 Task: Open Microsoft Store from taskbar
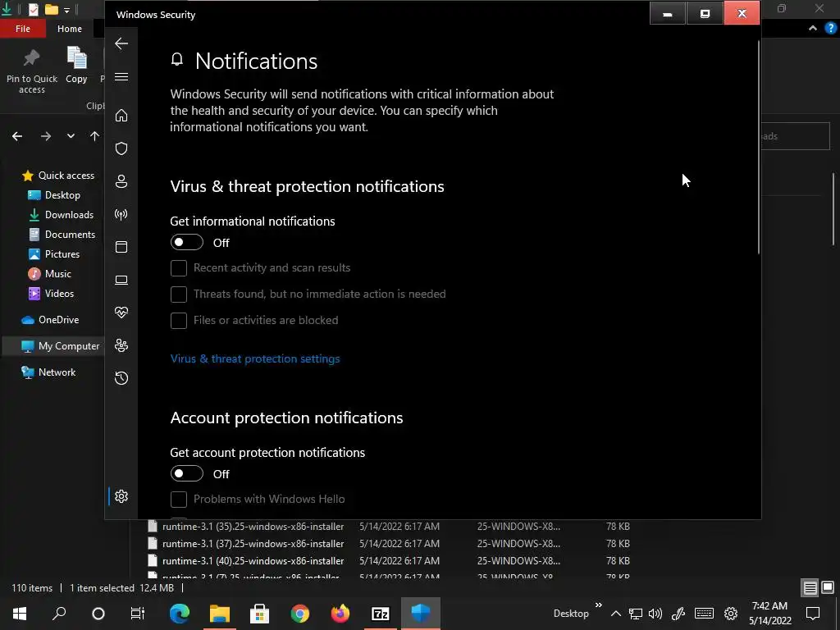[260, 614]
